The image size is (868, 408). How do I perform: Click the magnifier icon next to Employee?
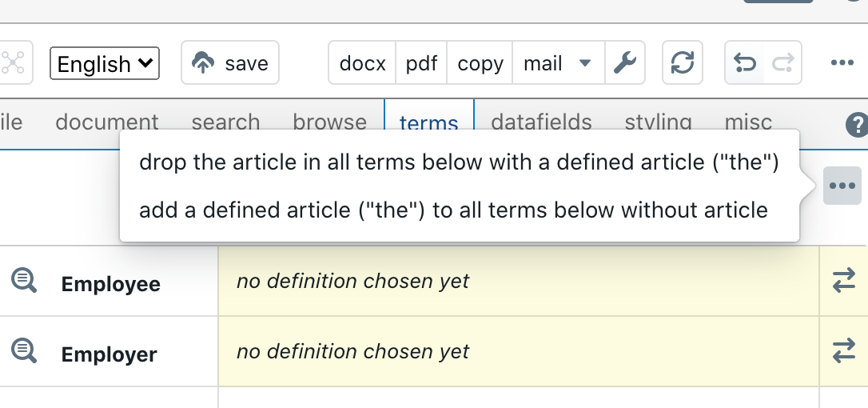(x=24, y=281)
